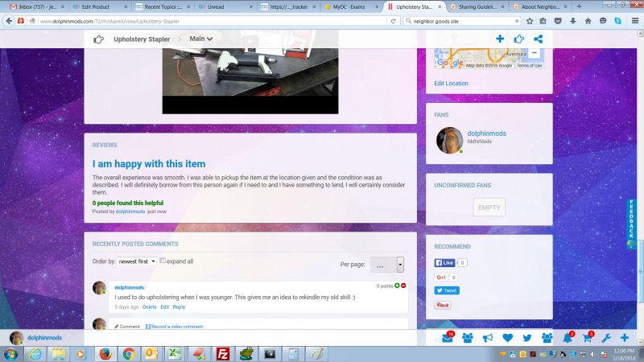Click Delete on the comment
644x362 pixels.
(150, 307)
